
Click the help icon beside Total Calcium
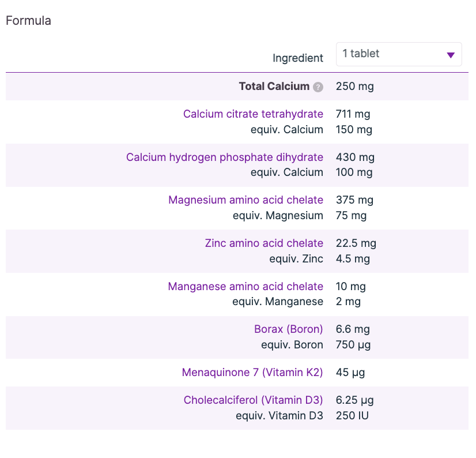(x=318, y=87)
